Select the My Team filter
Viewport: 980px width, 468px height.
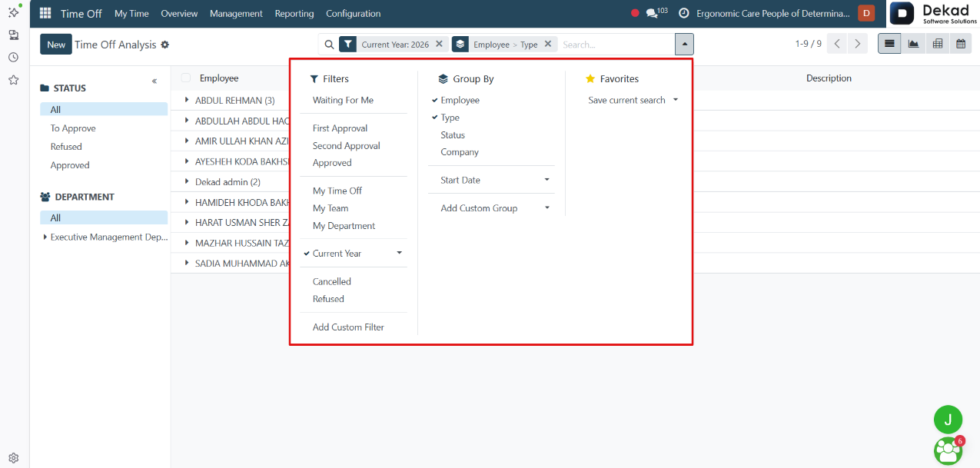point(331,208)
